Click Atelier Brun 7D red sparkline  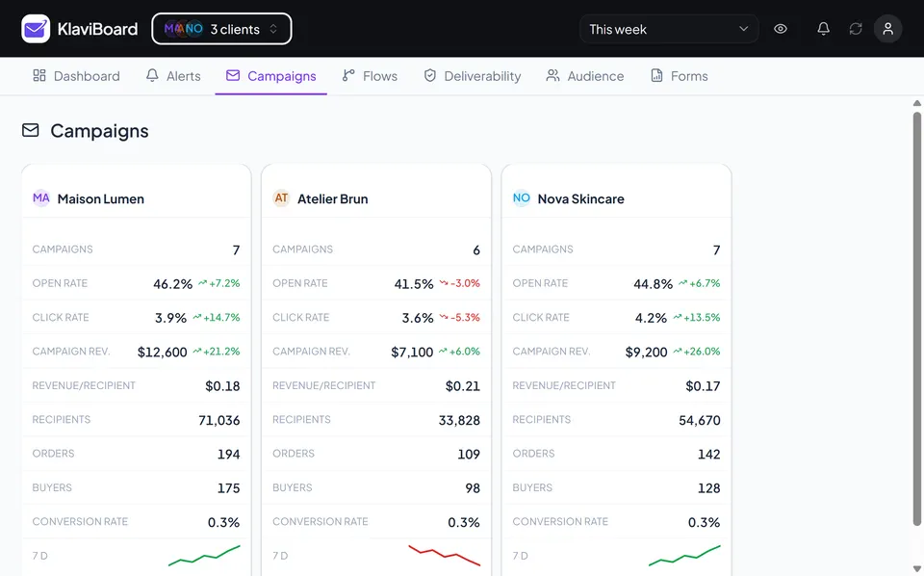pos(445,556)
